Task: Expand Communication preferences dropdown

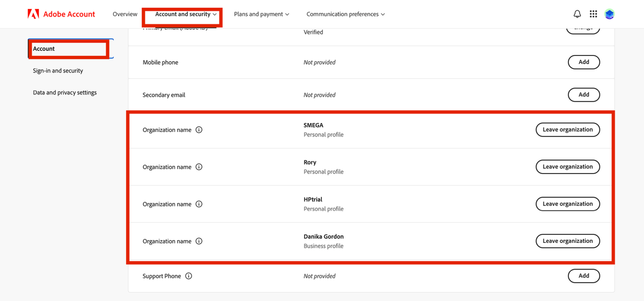Action: click(x=346, y=14)
